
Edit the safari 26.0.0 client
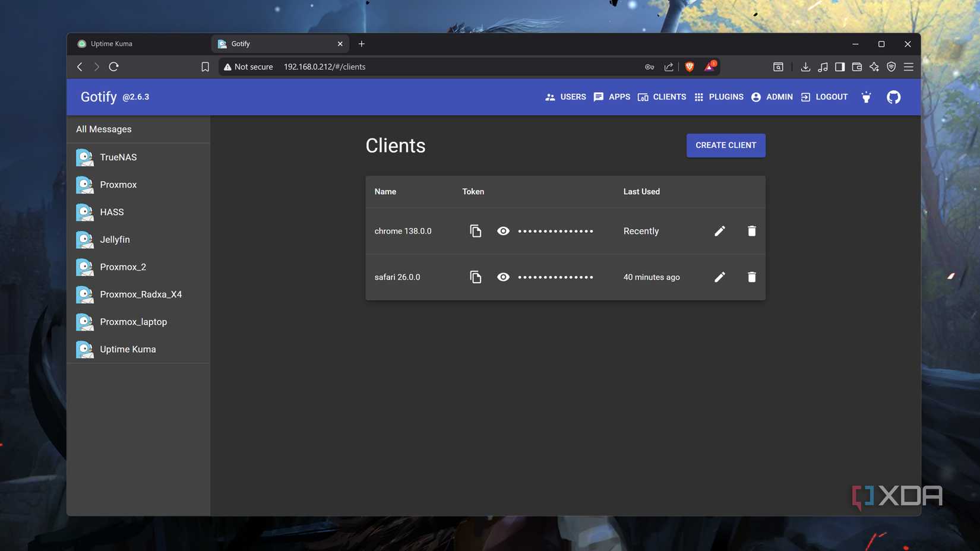[x=719, y=277]
